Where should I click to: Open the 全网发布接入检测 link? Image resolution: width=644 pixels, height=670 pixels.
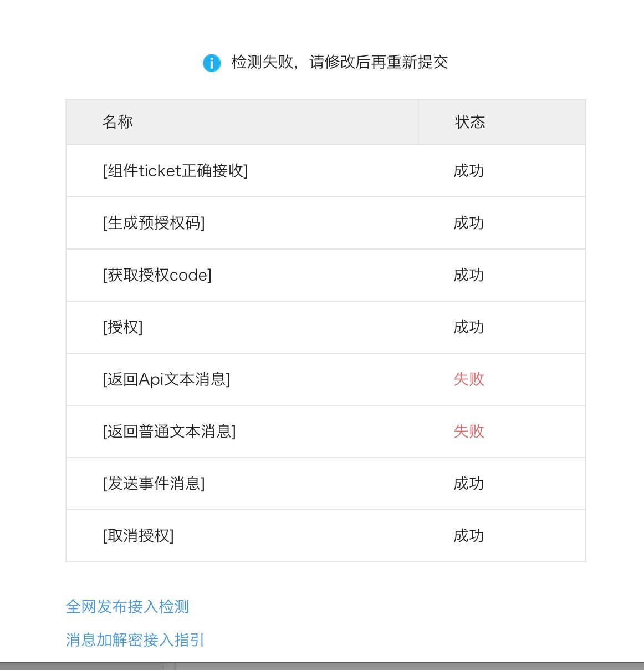point(127,607)
